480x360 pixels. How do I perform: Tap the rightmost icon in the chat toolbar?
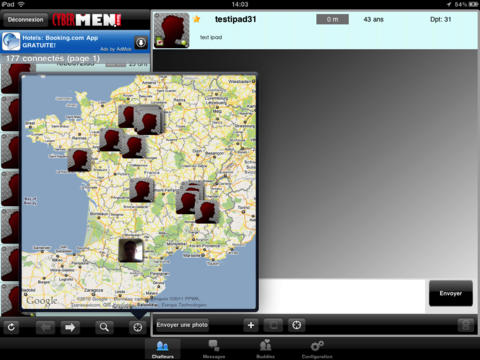point(466,325)
